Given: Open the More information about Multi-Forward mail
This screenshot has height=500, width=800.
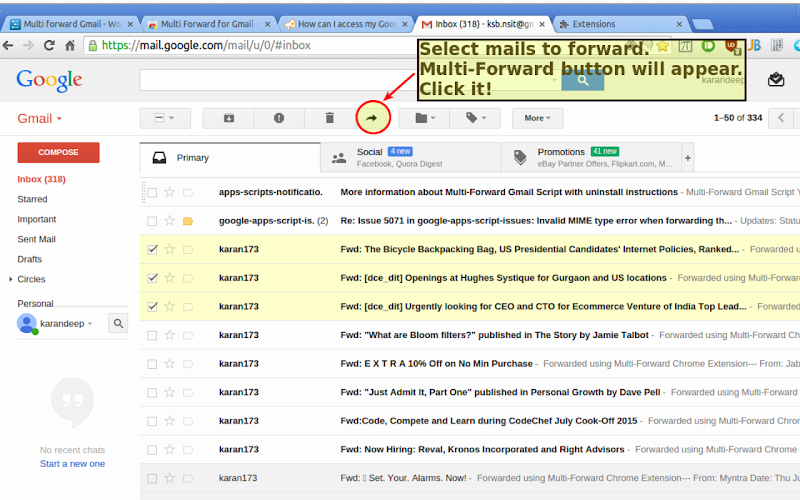Looking at the screenshot, I should pyautogui.click(x=469, y=192).
